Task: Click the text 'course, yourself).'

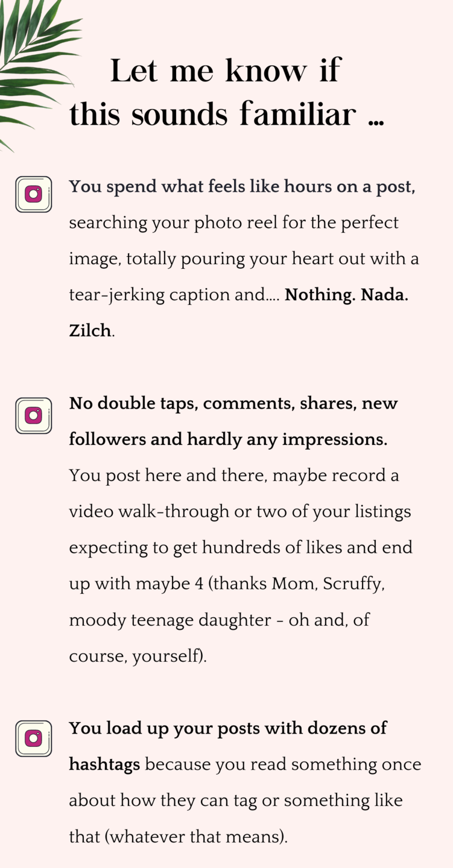Action: click(x=138, y=656)
